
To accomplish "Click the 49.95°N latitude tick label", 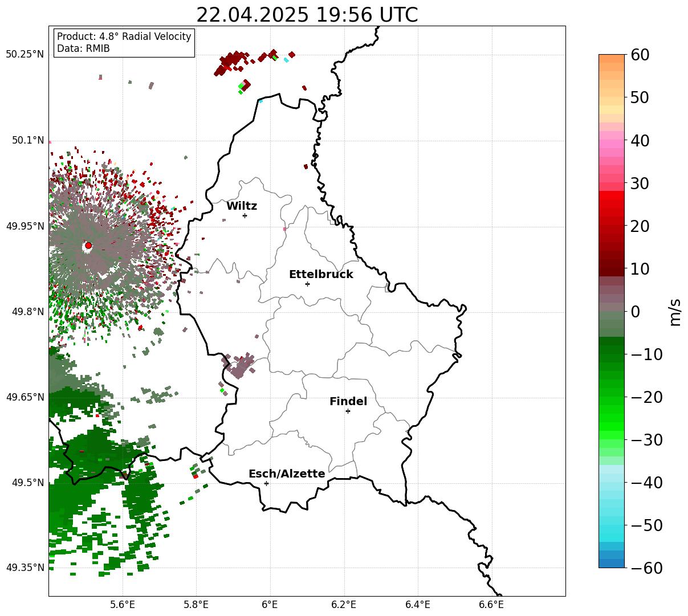I will click(25, 226).
